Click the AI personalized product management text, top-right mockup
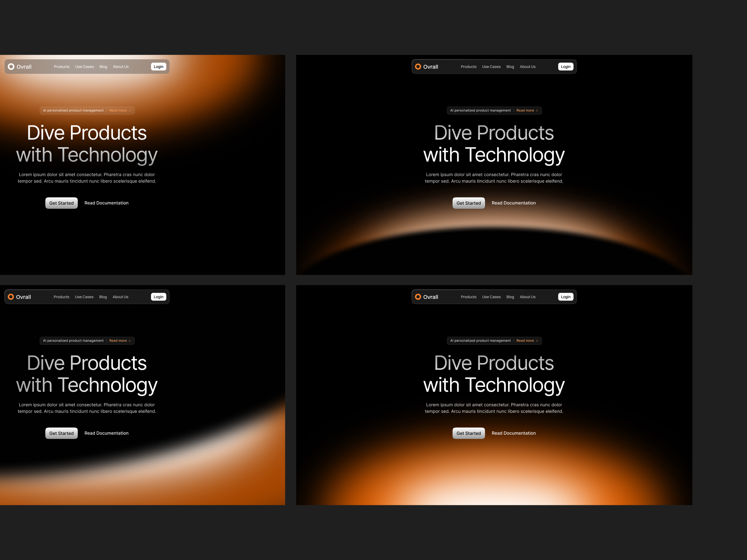Image resolution: width=747 pixels, height=560 pixels. coord(481,110)
